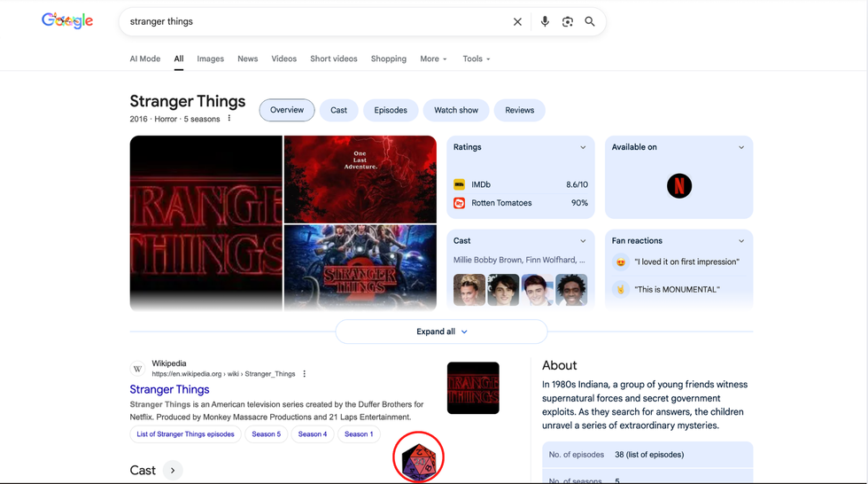Screen dimensions: 868x484
Task: Click Expand all button
Action: click(441, 332)
